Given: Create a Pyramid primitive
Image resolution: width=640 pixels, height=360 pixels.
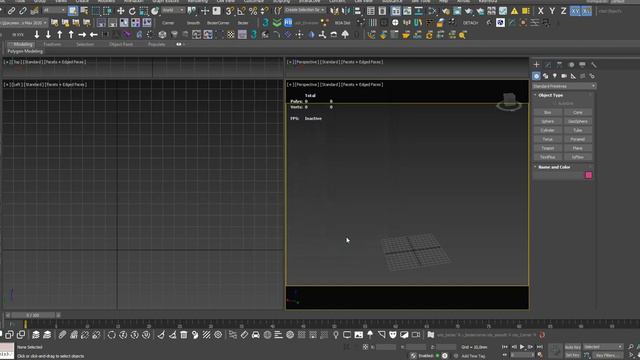Looking at the screenshot, I should pyautogui.click(x=578, y=139).
